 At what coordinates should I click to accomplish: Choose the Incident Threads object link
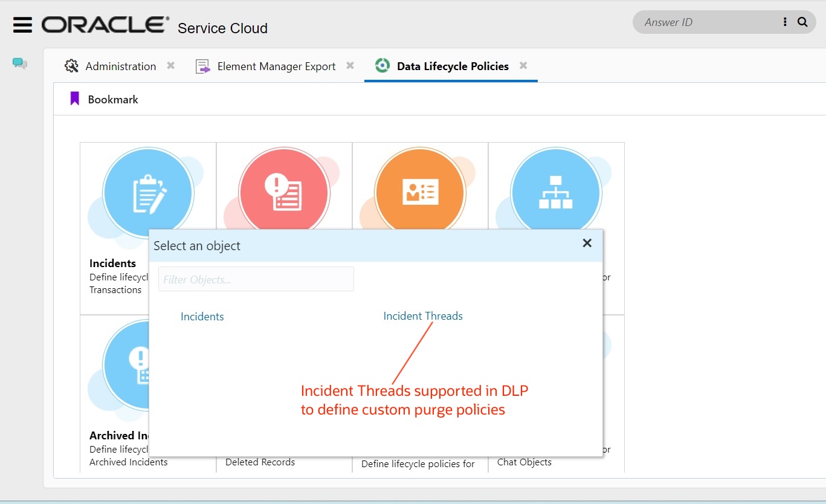click(423, 316)
